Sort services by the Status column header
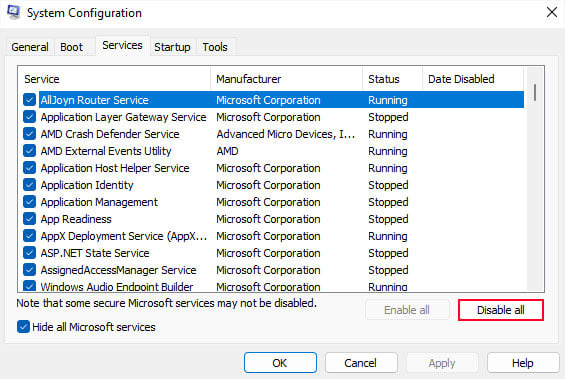Image resolution: width=565 pixels, height=379 pixels. click(392, 79)
